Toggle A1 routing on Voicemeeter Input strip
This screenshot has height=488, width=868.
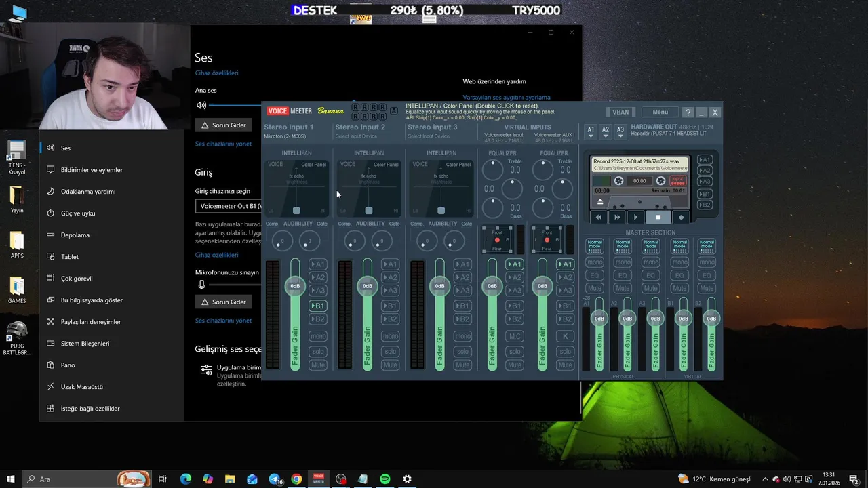click(x=515, y=264)
